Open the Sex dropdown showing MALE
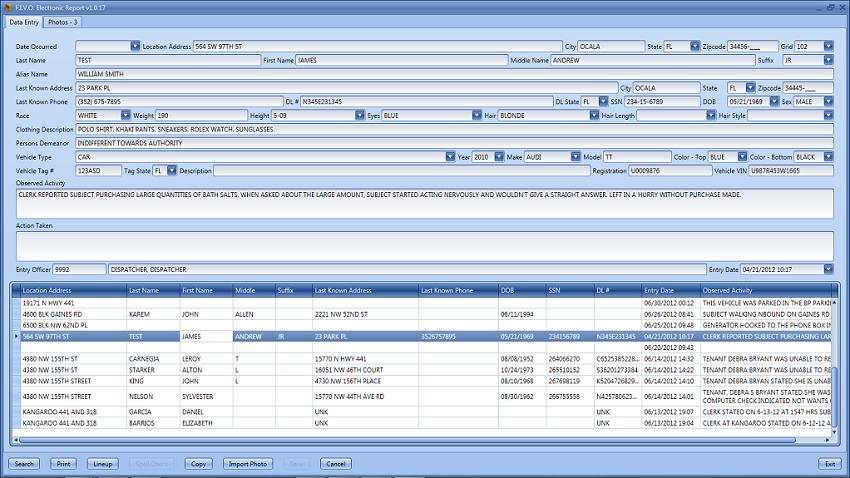Viewport: 850px width, 478px height. (x=828, y=102)
